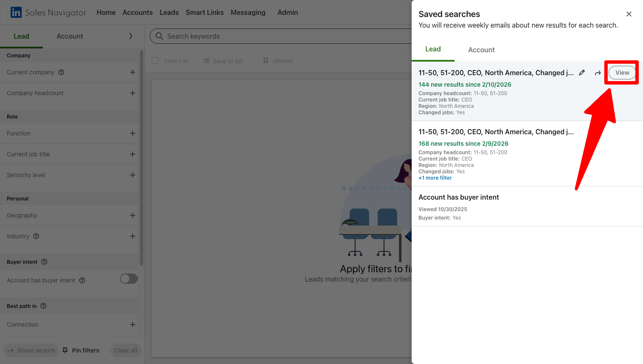Open Account has buyer intent help icon

point(82,280)
